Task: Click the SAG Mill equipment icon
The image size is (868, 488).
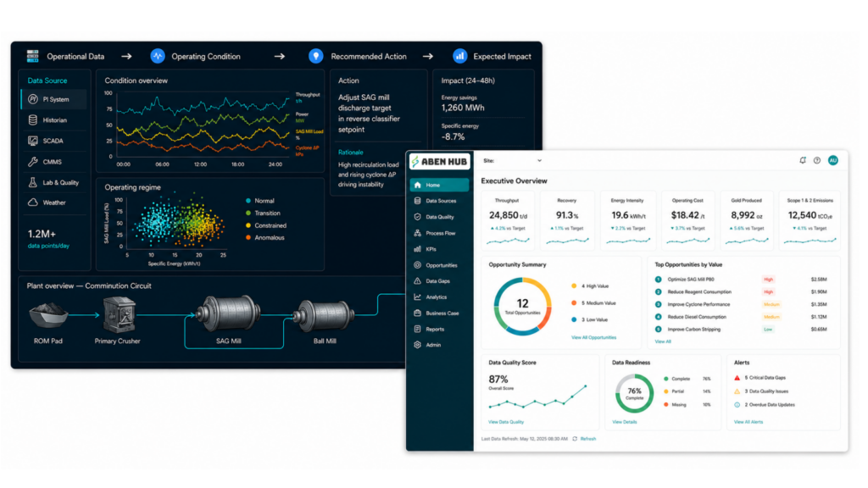Action: point(227,313)
